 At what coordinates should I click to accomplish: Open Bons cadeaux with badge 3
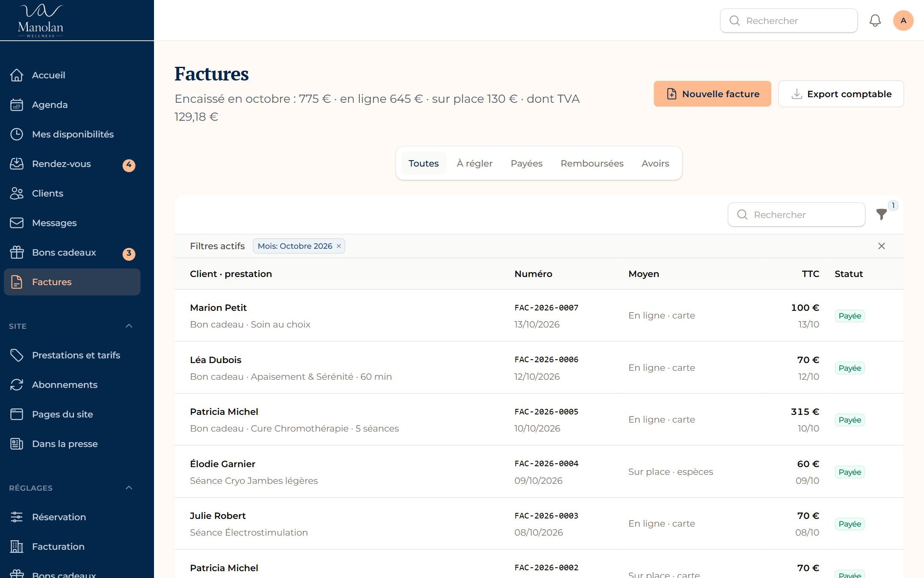click(72, 252)
